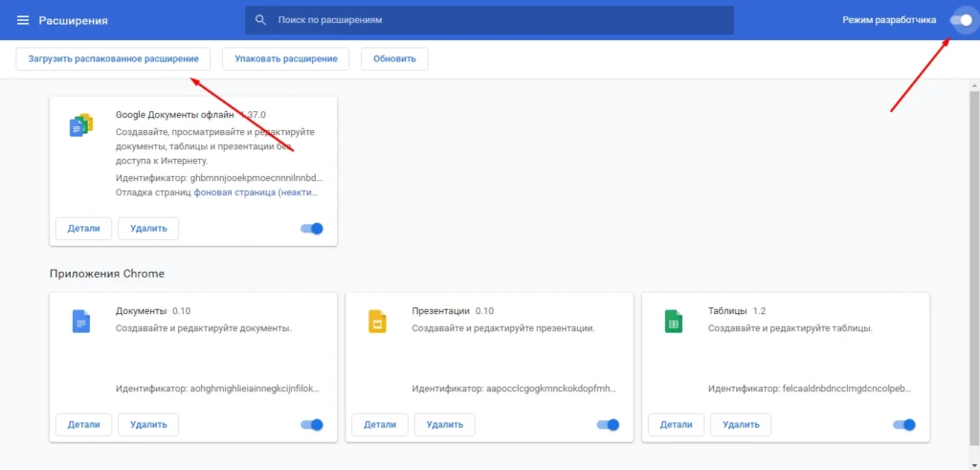Click Загрузить распакованное расширение button

[x=113, y=58]
